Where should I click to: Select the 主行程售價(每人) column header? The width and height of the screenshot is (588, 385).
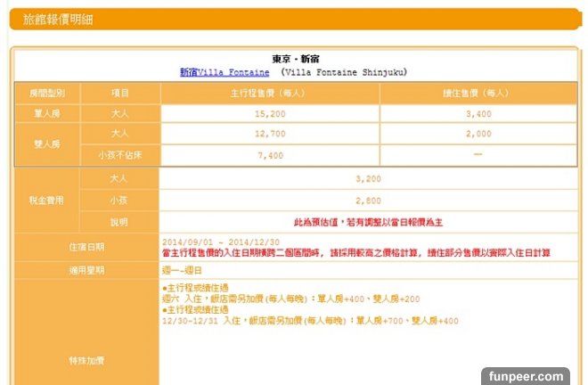(269, 92)
